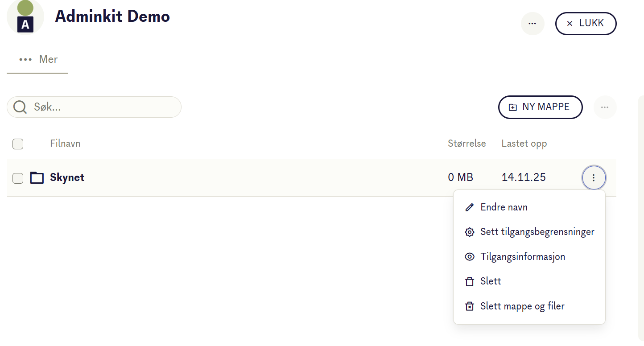
Task: Click the trash icon beside Slett
Action: click(469, 281)
